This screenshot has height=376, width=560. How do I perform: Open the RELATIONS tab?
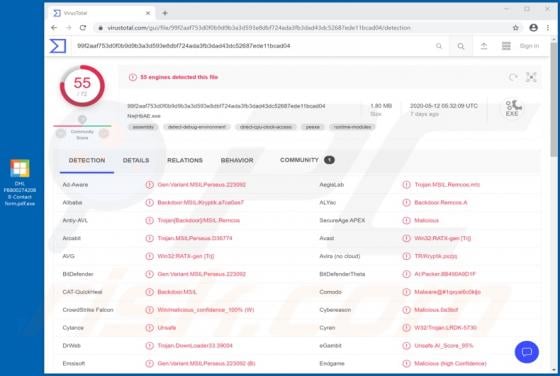[185, 160]
